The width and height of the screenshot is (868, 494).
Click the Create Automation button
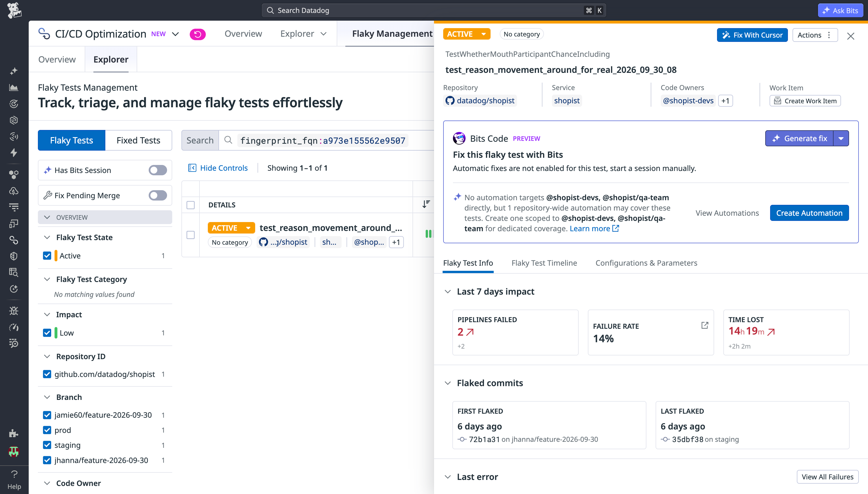pyautogui.click(x=809, y=213)
